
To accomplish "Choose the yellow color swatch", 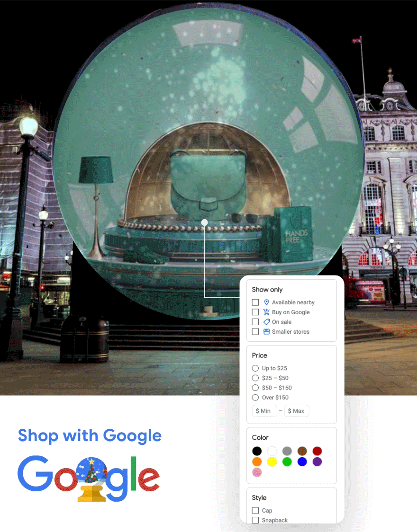I will click(272, 462).
